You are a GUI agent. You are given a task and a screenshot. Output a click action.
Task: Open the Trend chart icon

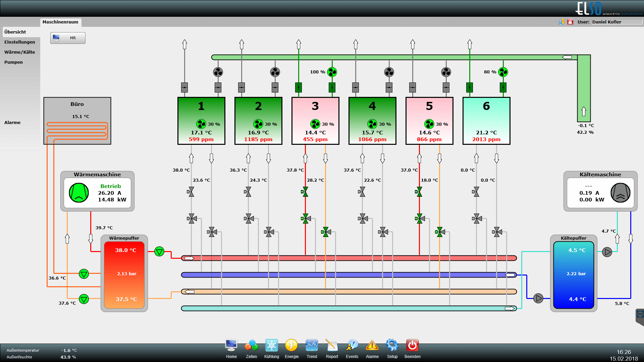[312, 346]
